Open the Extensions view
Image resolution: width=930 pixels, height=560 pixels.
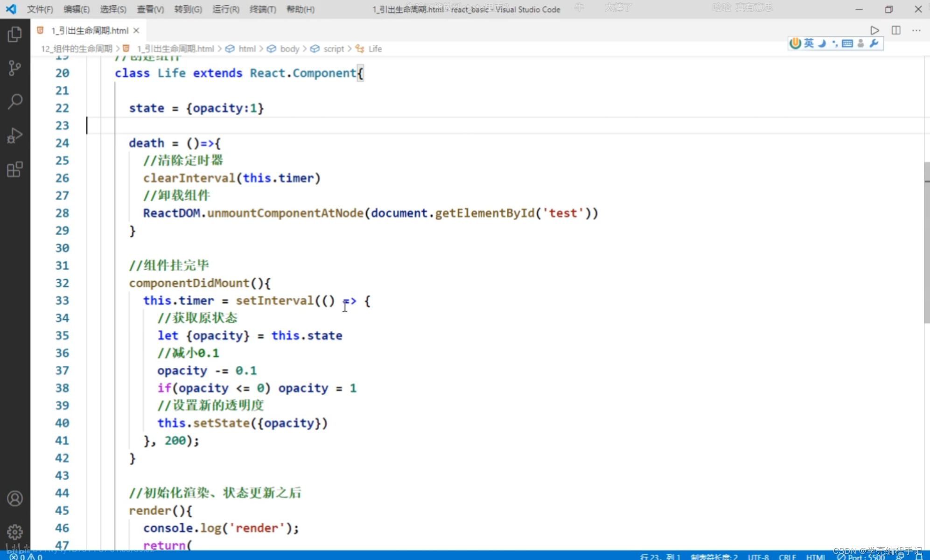tap(15, 169)
